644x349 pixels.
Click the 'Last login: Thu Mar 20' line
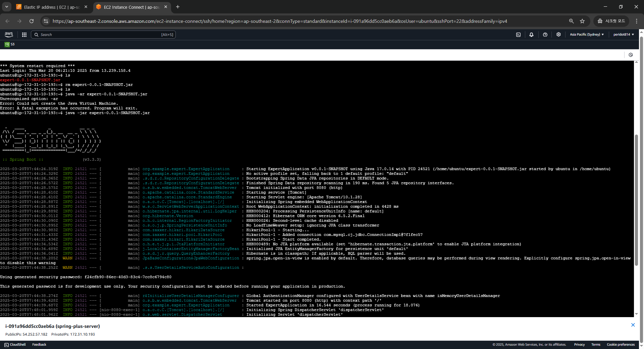coord(65,71)
